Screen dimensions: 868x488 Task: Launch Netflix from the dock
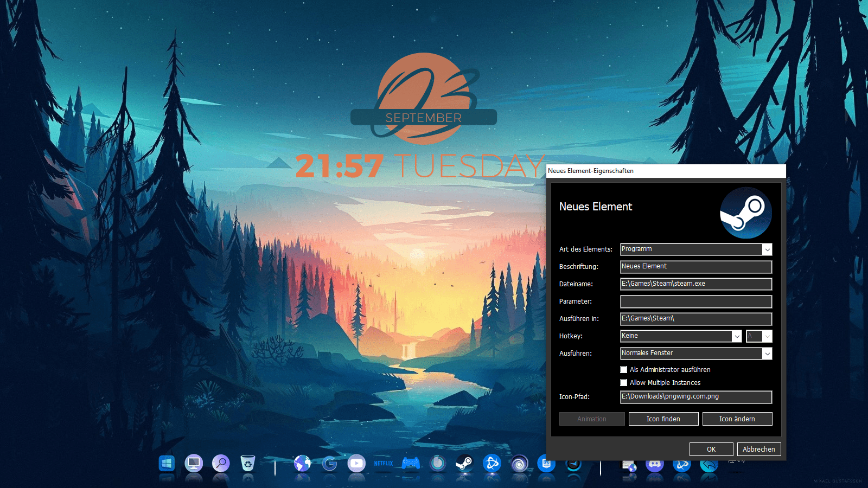(384, 463)
